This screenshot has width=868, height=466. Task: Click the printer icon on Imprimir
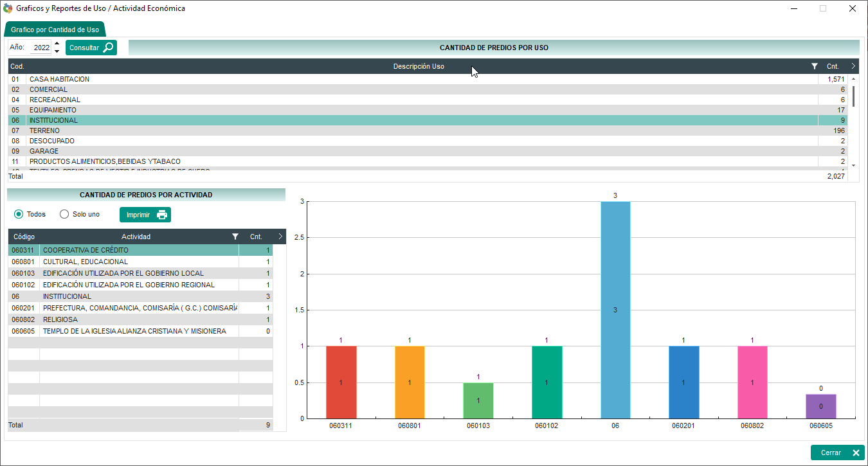click(162, 215)
